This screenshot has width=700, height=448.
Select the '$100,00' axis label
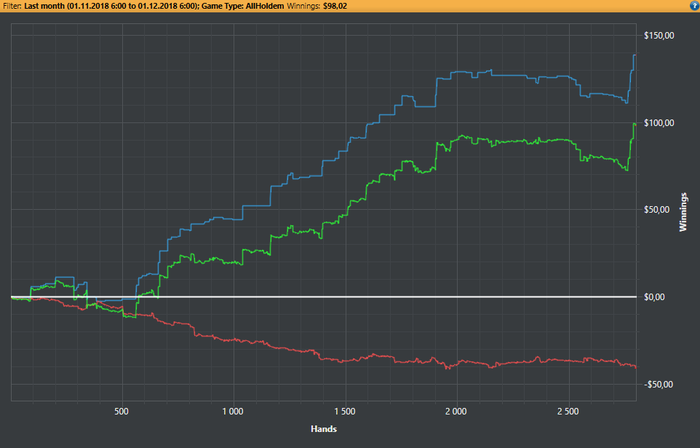pyautogui.click(x=658, y=123)
